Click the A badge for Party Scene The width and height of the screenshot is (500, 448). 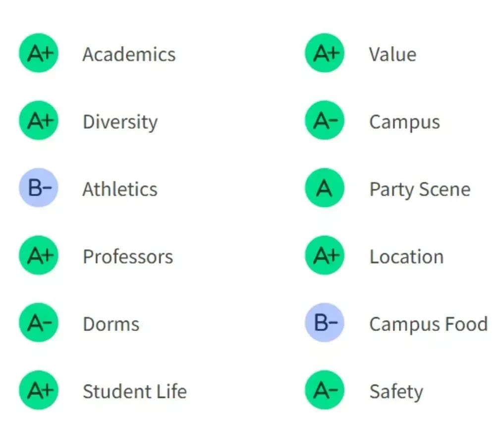click(325, 187)
